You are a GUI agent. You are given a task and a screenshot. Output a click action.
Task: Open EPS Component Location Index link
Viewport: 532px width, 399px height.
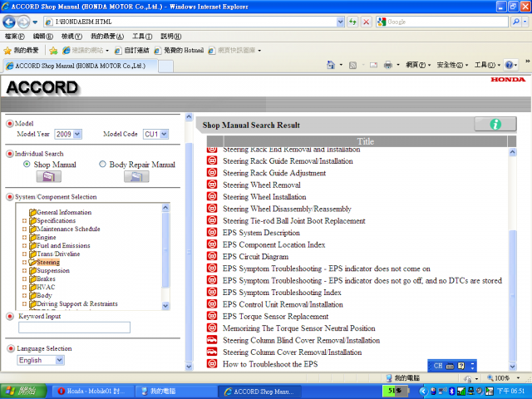click(x=273, y=244)
